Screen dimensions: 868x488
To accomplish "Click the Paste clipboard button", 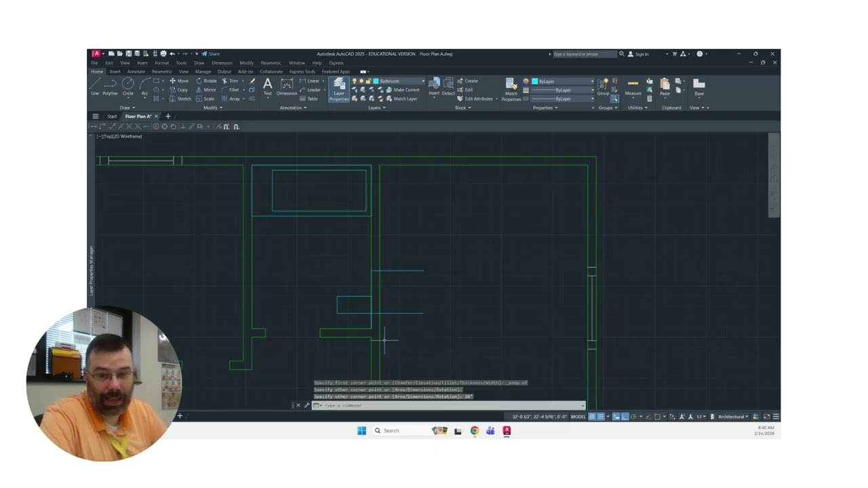I will coord(665,87).
